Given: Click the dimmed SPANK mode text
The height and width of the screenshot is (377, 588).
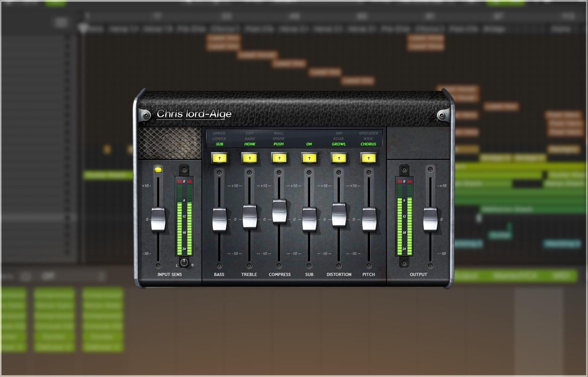Looking at the screenshot, I should [279, 139].
